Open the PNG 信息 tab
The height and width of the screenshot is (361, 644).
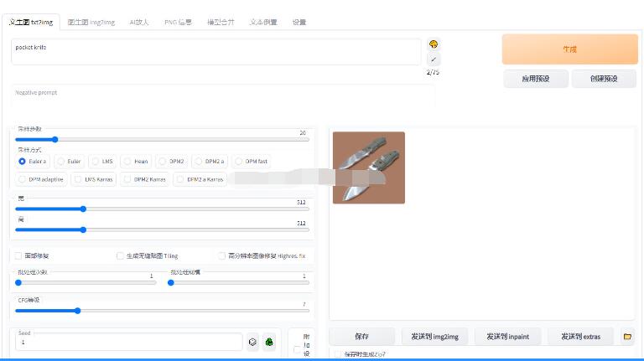point(177,22)
